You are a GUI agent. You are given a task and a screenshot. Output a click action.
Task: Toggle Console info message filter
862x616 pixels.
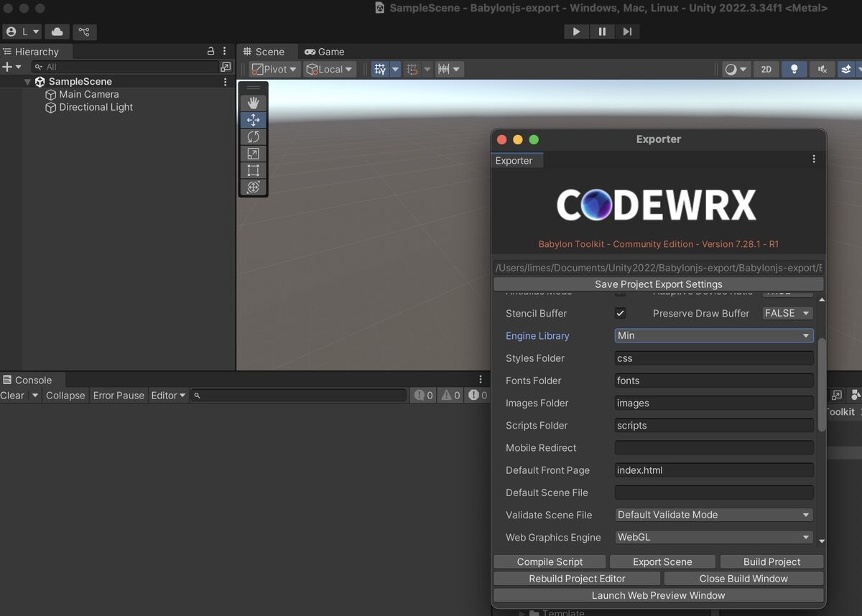pos(423,396)
